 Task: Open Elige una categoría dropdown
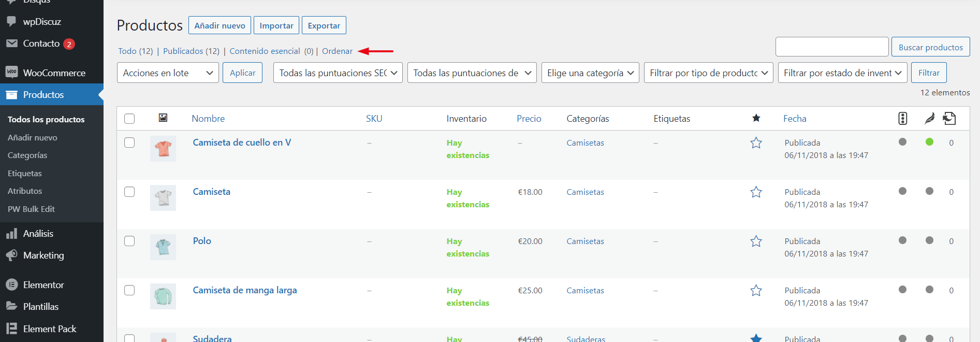(590, 73)
